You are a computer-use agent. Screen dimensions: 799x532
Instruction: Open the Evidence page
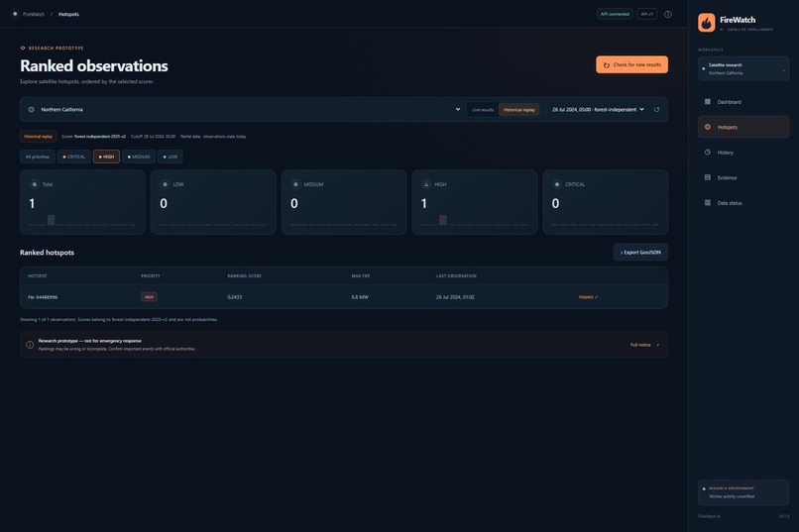(x=743, y=177)
